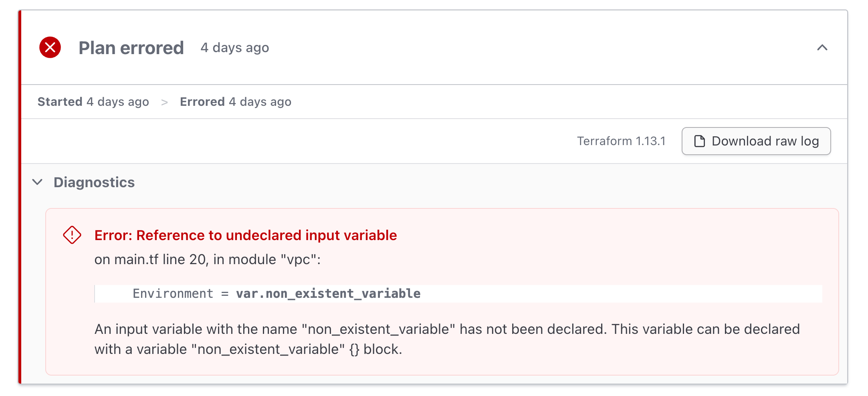868x396 pixels.
Task: Expand the chevron next to Diagnostics
Action: point(37,182)
